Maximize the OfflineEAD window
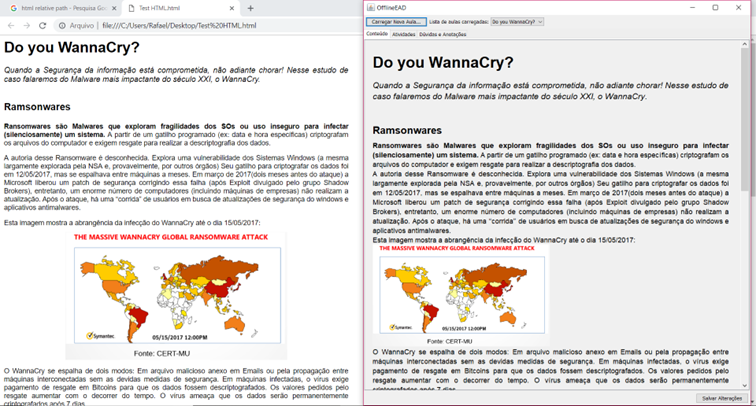The width and height of the screenshot is (756, 406). coord(715,7)
